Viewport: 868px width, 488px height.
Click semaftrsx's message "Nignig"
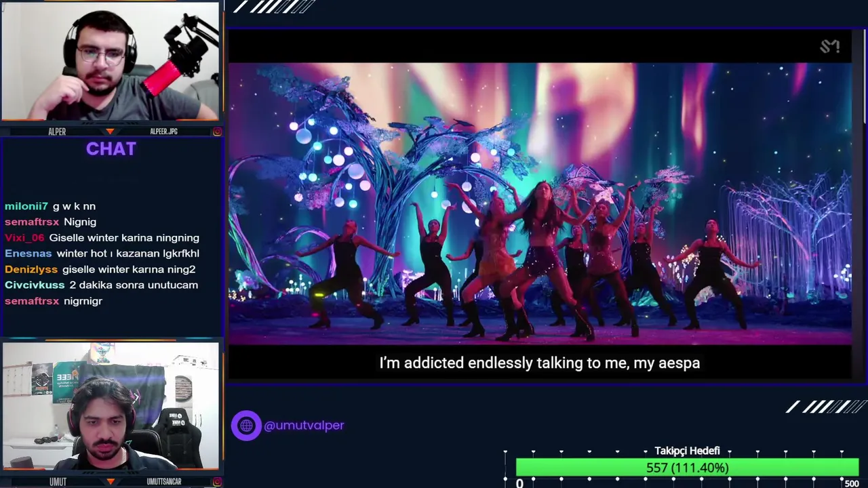80,222
